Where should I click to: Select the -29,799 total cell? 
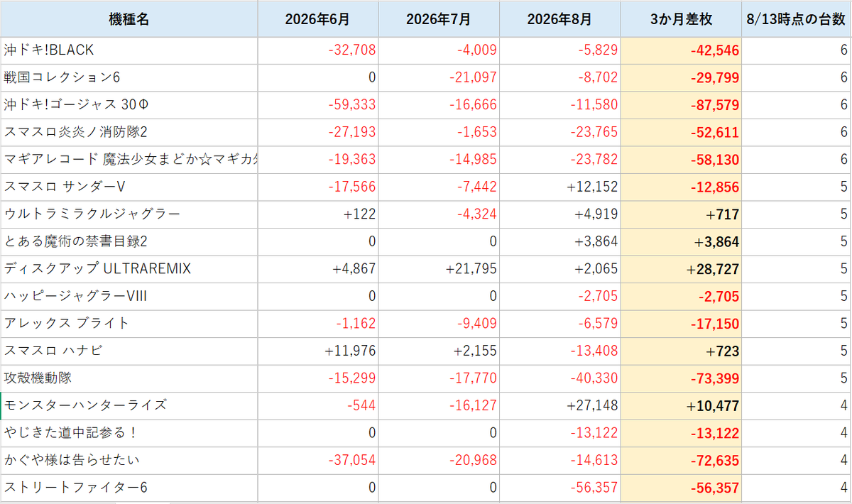point(682,77)
